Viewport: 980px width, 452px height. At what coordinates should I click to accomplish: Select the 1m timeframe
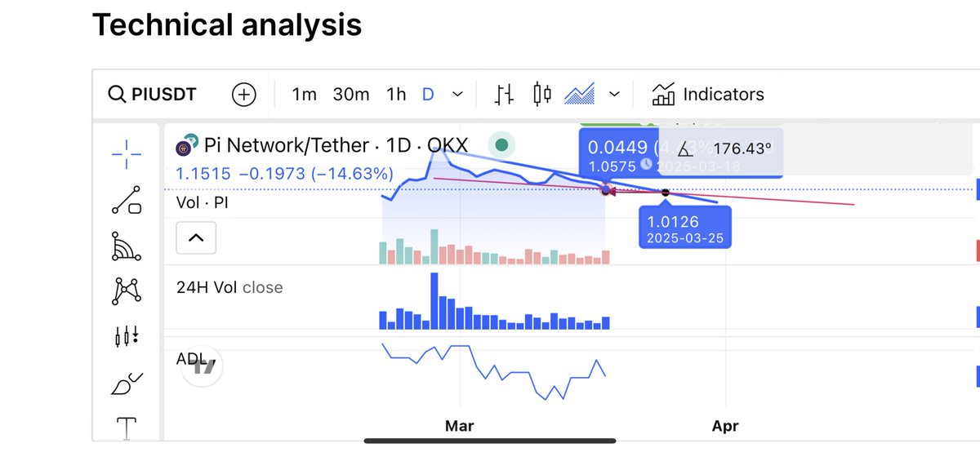point(304,95)
